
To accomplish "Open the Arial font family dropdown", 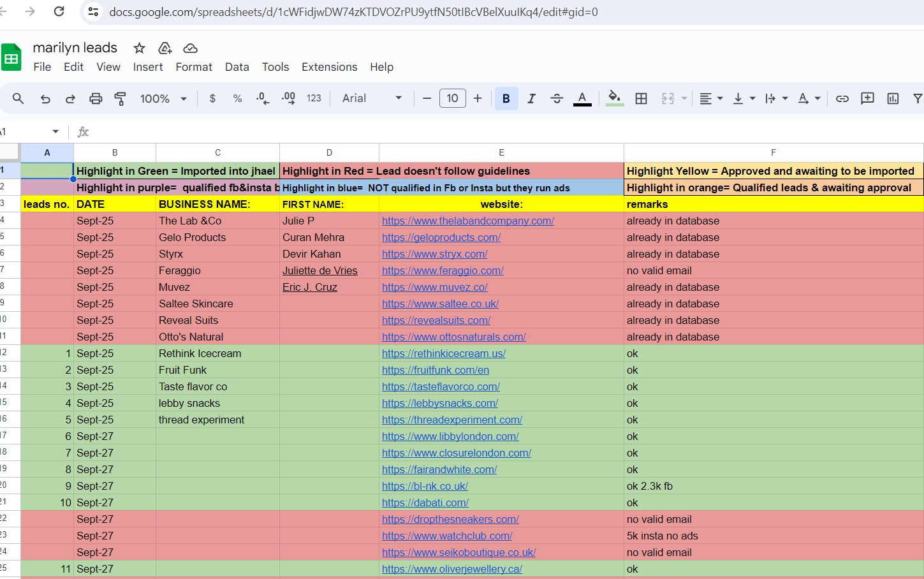I will pyautogui.click(x=372, y=98).
